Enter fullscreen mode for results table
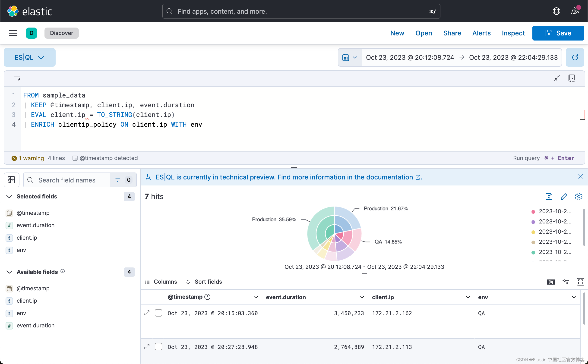This screenshot has height=364, width=588. [580, 282]
